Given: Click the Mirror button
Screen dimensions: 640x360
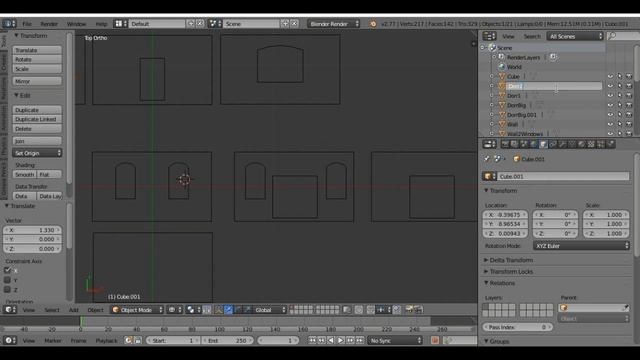Looking at the screenshot, I should (x=37, y=81).
